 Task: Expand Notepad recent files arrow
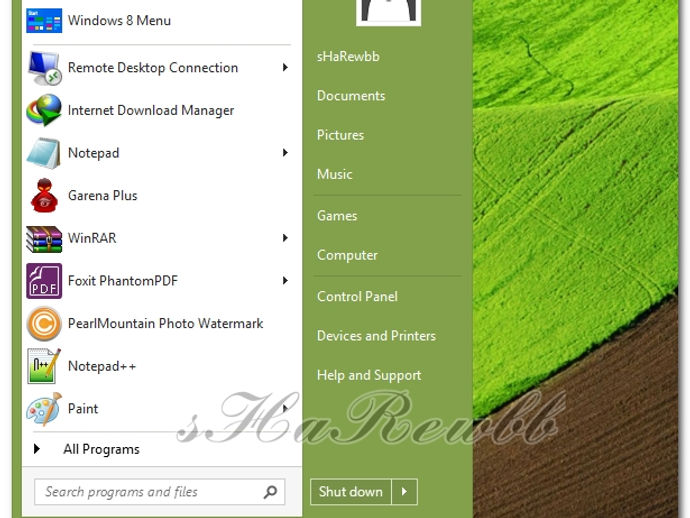click(285, 153)
